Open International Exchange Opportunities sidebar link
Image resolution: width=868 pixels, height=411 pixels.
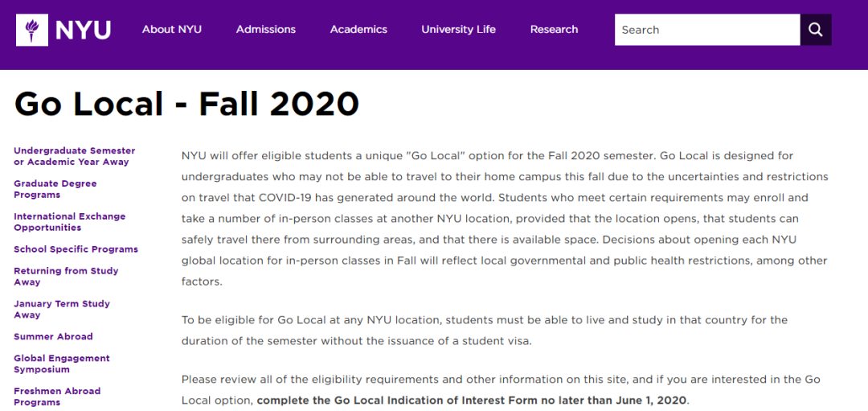(70, 222)
